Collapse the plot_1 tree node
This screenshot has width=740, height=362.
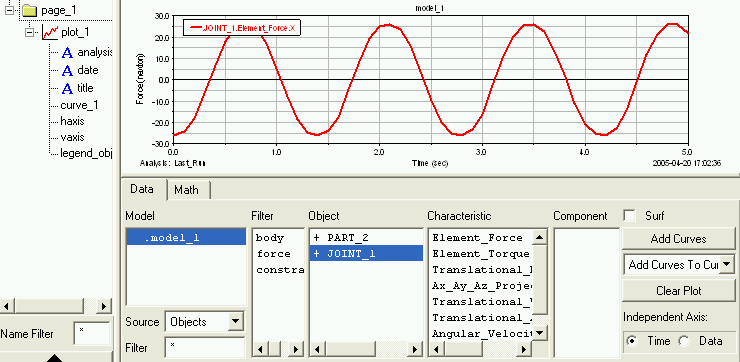tap(31, 32)
